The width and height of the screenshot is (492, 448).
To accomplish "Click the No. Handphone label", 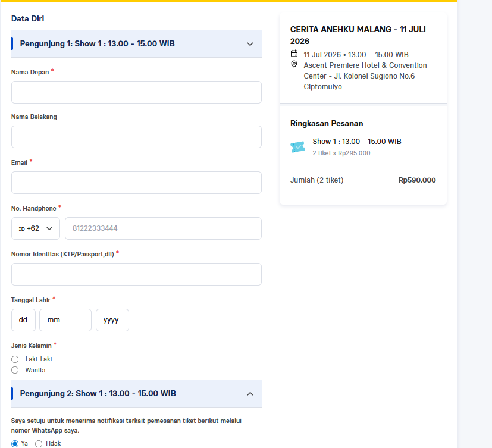I will point(33,208).
